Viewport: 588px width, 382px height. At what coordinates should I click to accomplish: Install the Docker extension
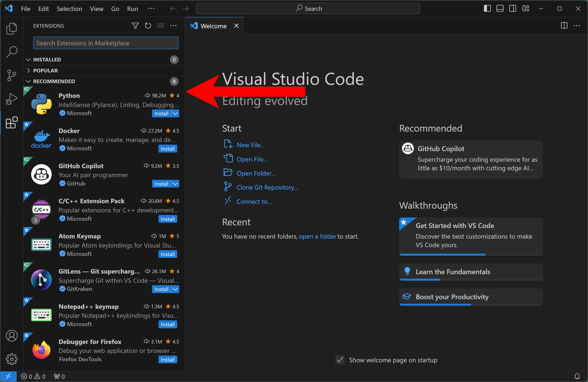click(167, 149)
